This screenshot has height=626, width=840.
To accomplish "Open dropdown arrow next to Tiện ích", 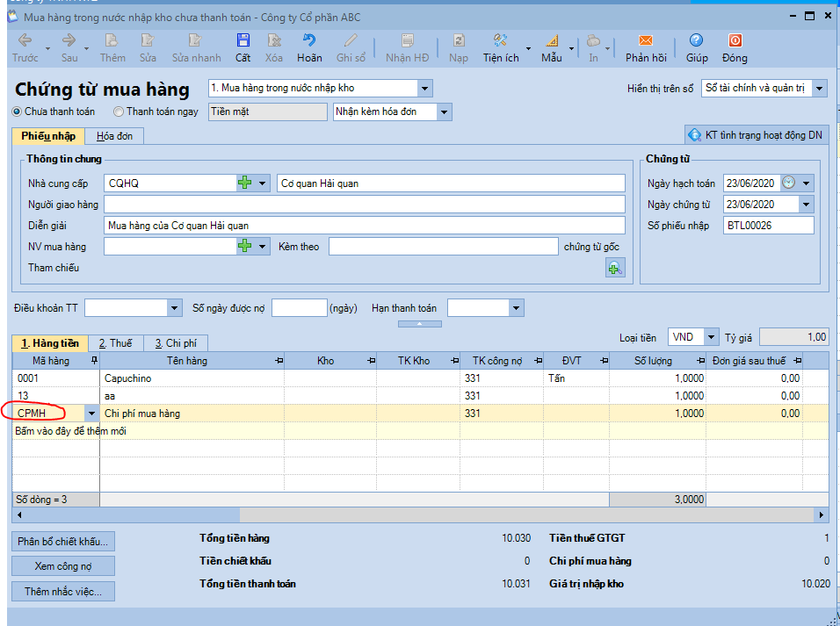I will pyautogui.click(x=529, y=49).
